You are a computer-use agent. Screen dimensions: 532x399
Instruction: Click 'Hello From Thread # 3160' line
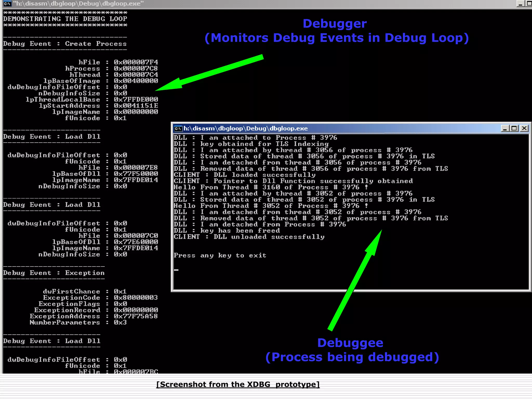(271, 187)
